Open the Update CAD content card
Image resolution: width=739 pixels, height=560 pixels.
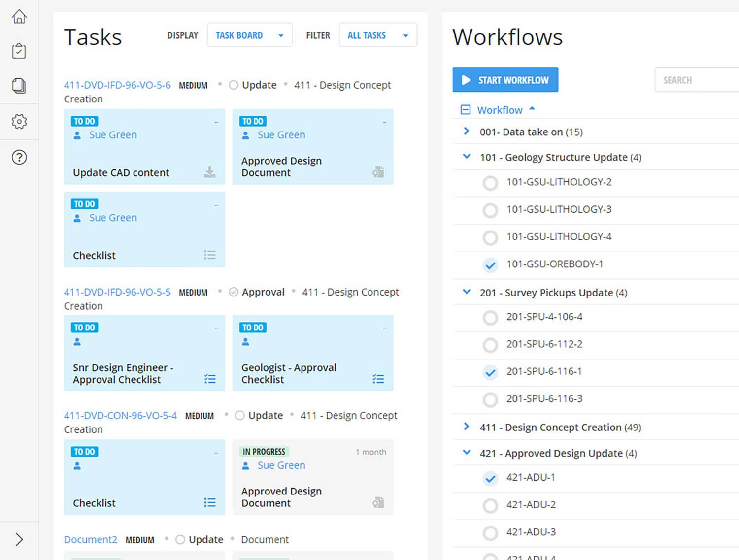(144, 147)
